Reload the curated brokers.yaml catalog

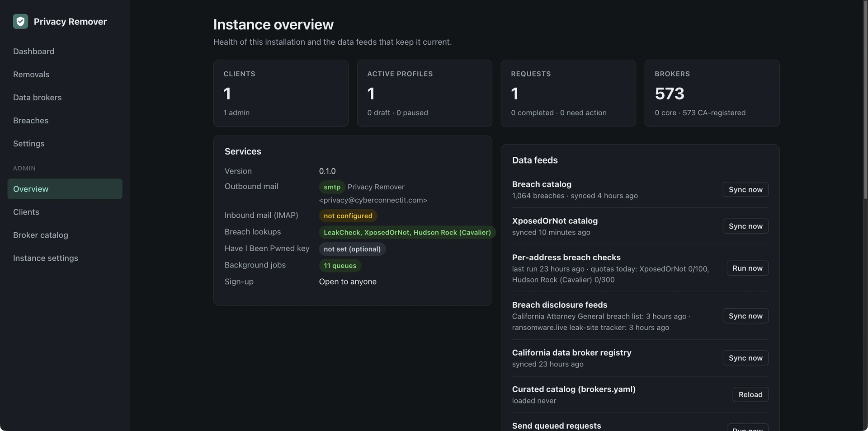[x=750, y=394]
